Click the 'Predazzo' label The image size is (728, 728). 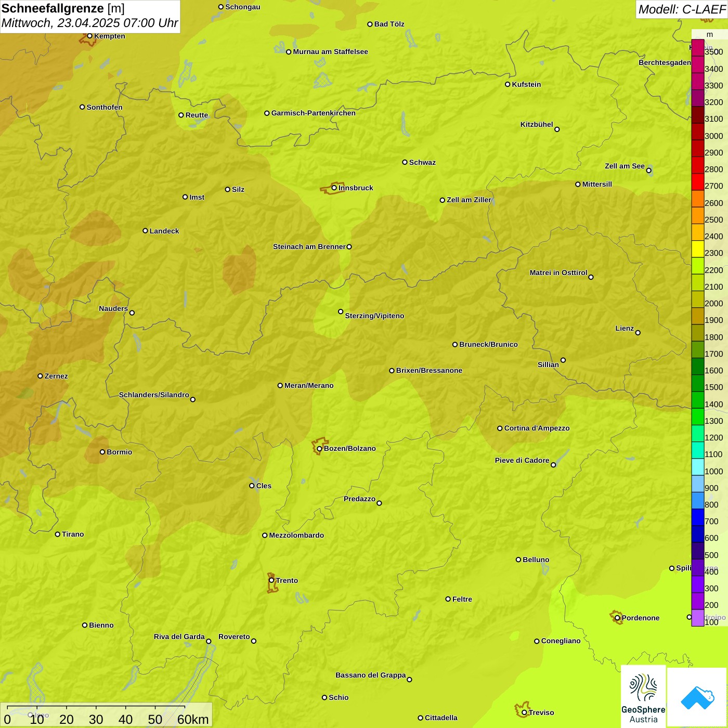point(359,499)
